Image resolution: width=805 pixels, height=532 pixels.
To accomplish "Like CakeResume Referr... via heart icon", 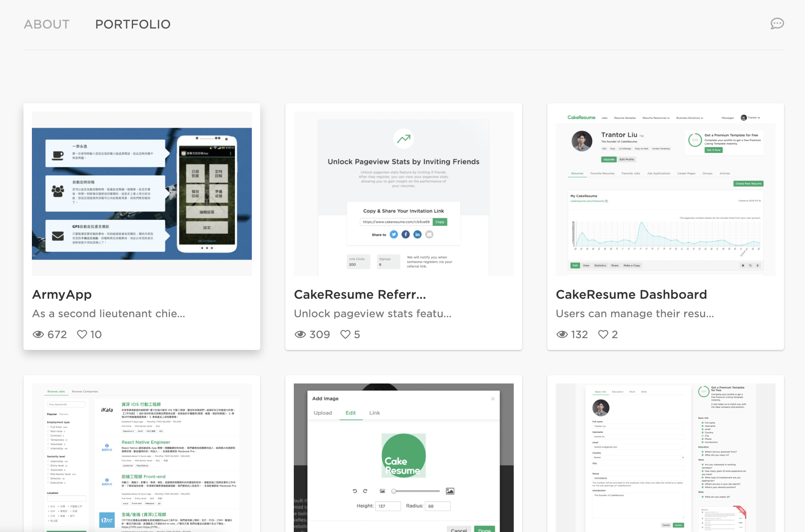I will (345, 334).
